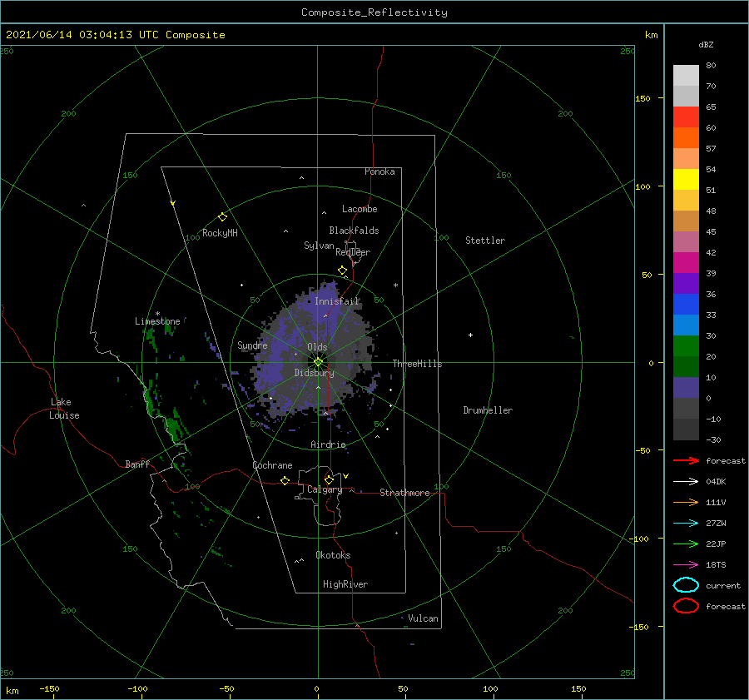Click the Cochrane label
749x700 pixels.
[x=272, y=465]
